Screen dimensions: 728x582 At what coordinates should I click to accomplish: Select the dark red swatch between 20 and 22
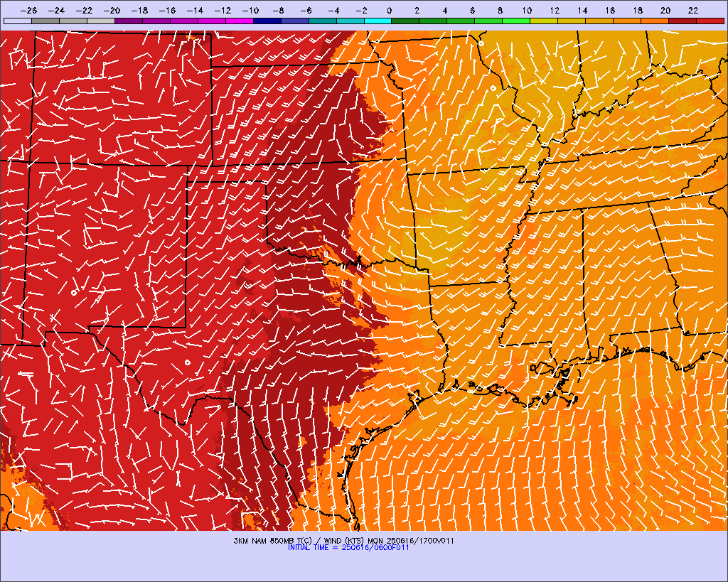tap(682, 21)
